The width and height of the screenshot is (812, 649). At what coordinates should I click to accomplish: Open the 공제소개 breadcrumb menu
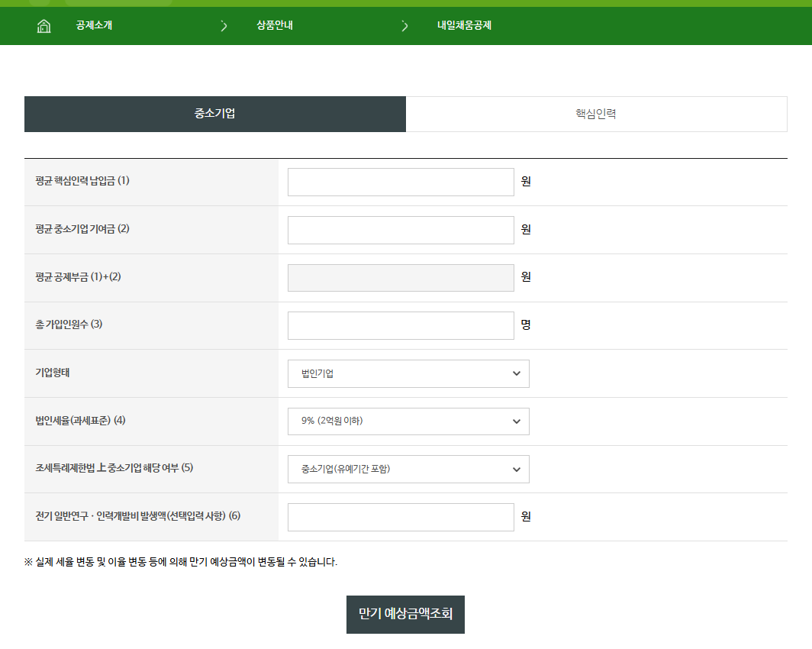point(94,25)
